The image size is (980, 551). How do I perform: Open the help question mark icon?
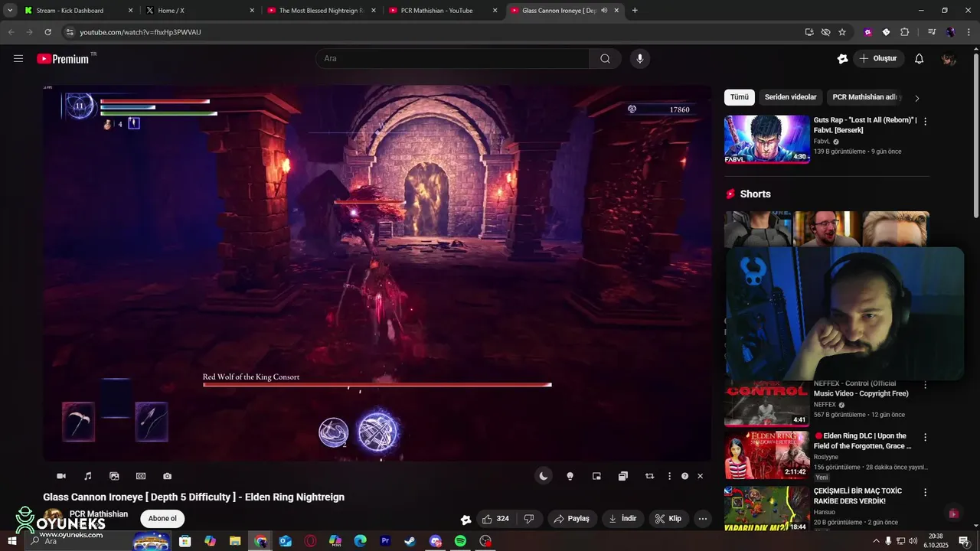point(685,476)
